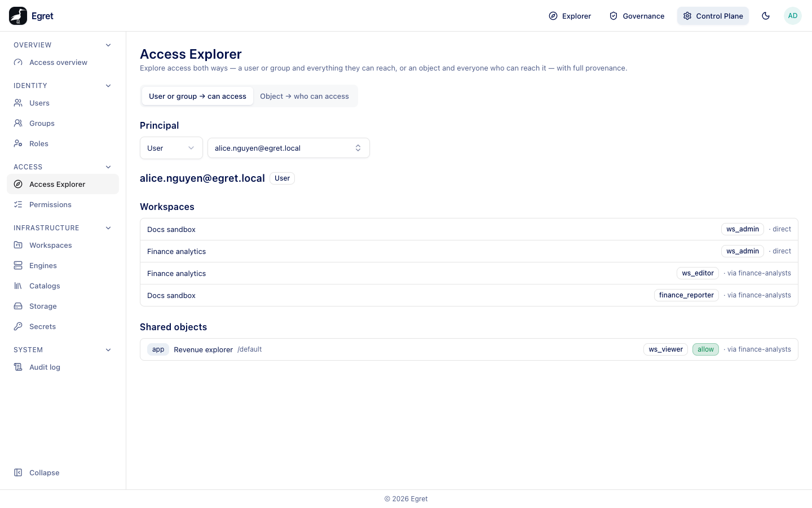The image size is (812, 508).
Task: Open the User principal type dropdown
Action: (x=171, y=148)
